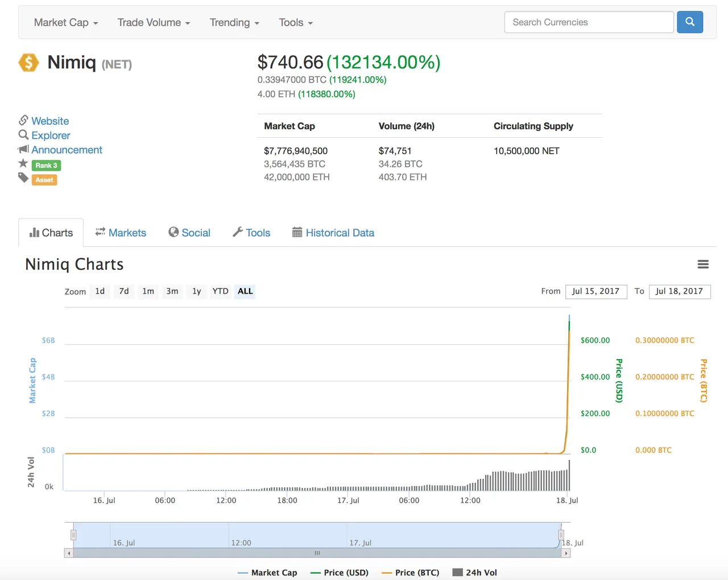Select the 1d zoom range
728x580 pixels.
[100, 291]
